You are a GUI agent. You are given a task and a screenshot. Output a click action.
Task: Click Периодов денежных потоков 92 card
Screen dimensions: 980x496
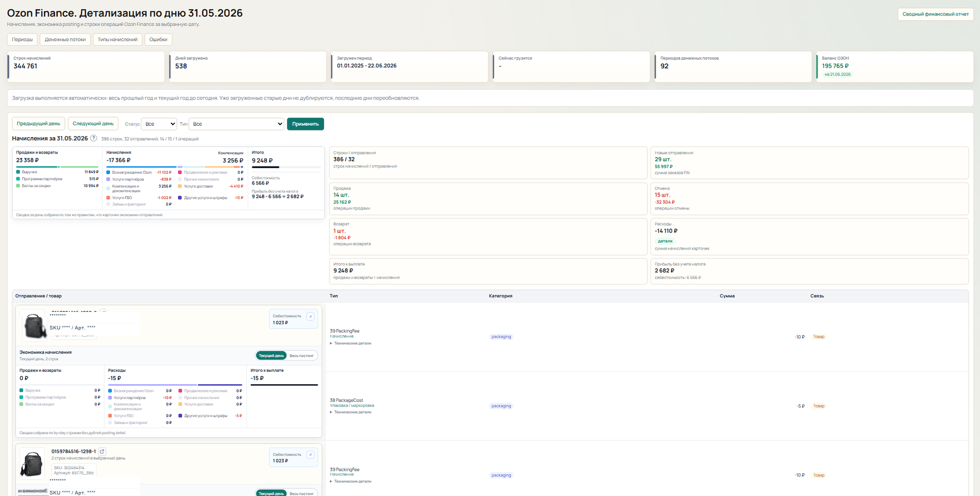tap(733, 67)
